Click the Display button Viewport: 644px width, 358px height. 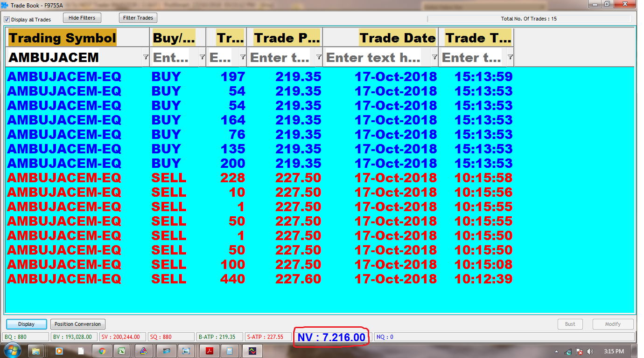(27, 324)
